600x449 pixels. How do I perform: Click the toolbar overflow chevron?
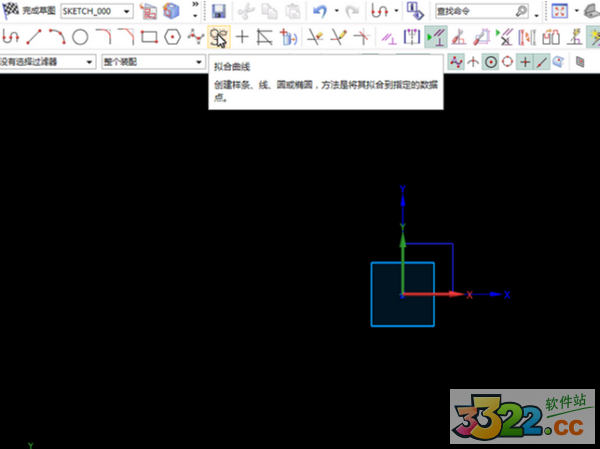point(194,11)
